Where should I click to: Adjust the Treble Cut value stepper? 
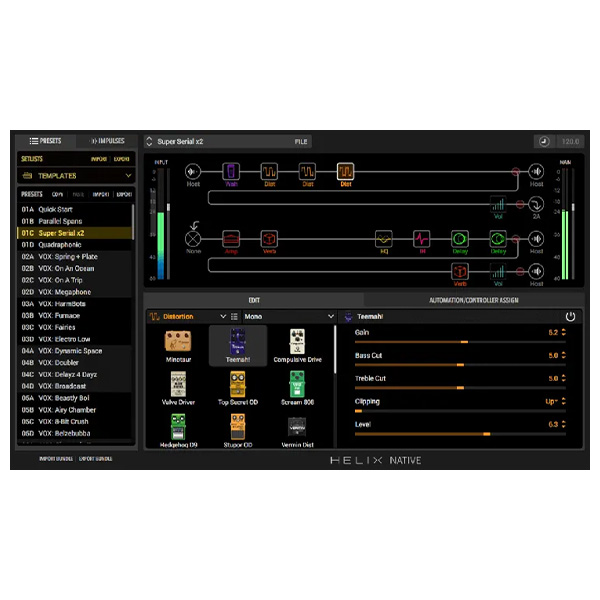click(564, 378)
